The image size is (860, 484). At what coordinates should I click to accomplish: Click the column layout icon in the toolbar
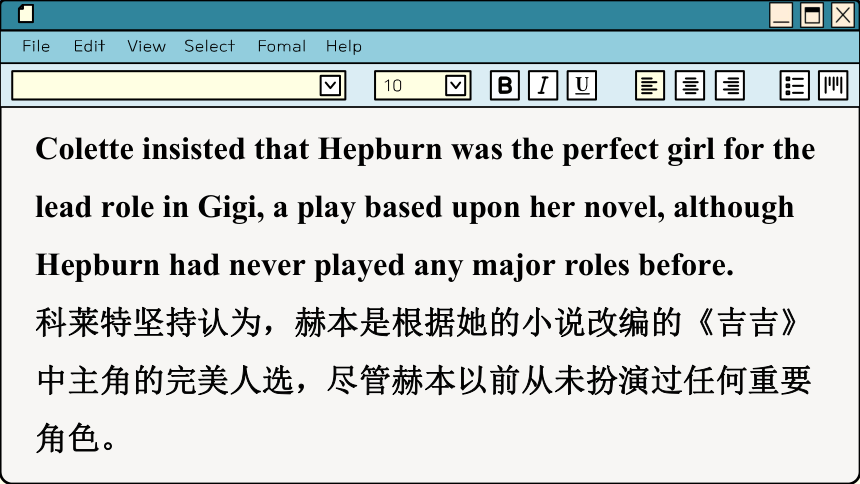pos(833,85)
